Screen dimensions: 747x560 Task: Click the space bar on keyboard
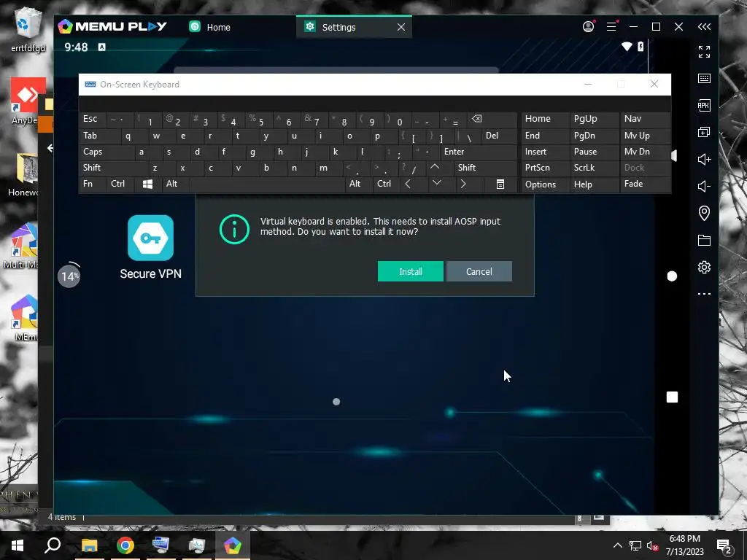(267, 184)
